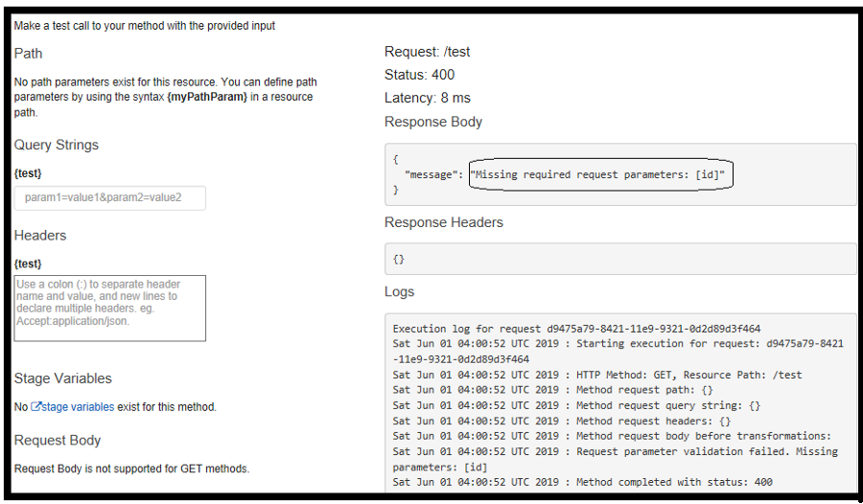Screen dimensions: 863x504
Task: Focus the Query Strings param input field
Action: (110, 198)
